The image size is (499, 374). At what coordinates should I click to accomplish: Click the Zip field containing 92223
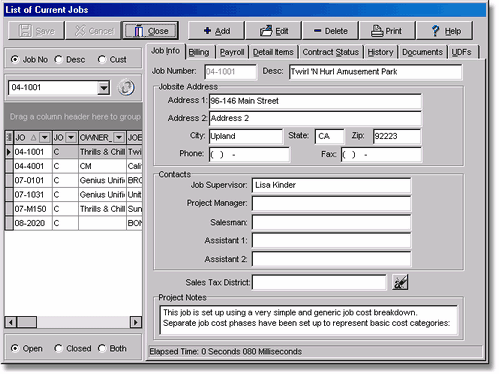click(x=397, y=136)
